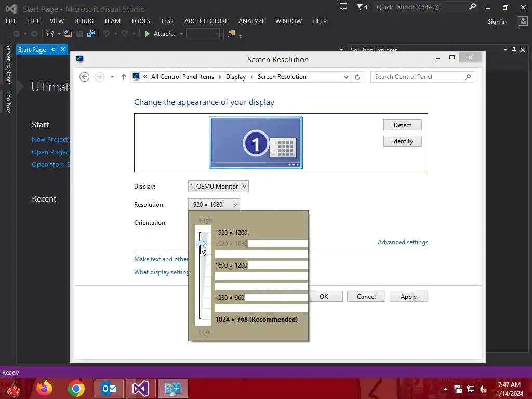This screenshot has width=532, height=399.
Task: Close the Solution Explorer panel
Action: tap(523, 50)
